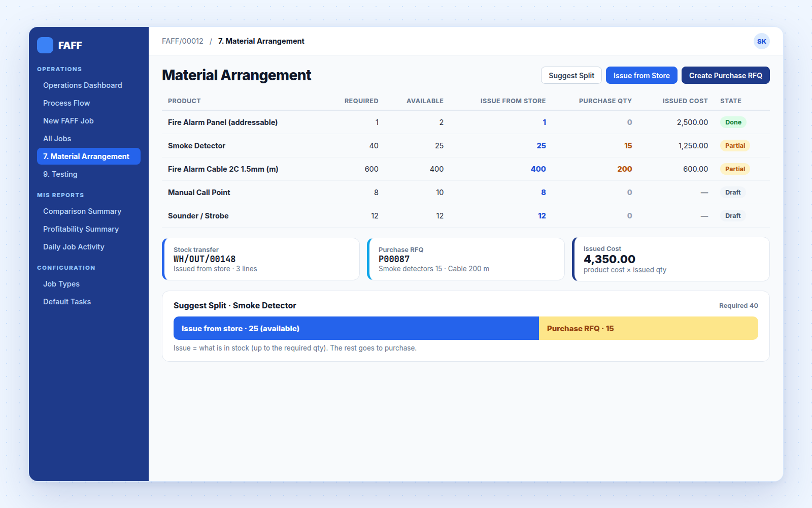Open Default Tasks configuration
Viewport: 812px width, 508px height.
pyautogui.click(x=89, y=302)
